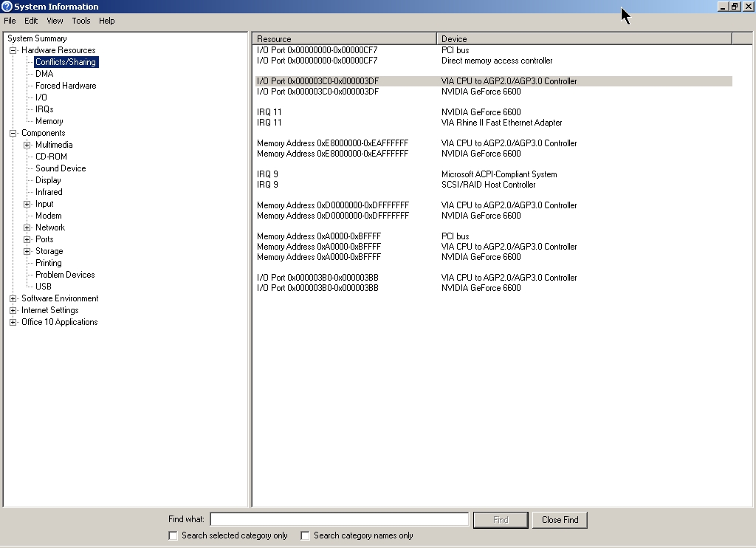Select the DMA tree item
756x548 pixels.
[x=44, y=74]
